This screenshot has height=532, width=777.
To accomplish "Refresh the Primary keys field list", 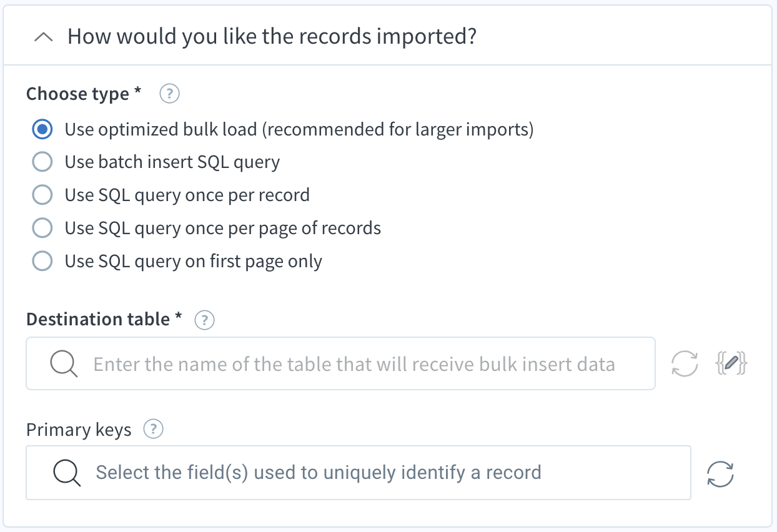I will [x=720, y=473].
